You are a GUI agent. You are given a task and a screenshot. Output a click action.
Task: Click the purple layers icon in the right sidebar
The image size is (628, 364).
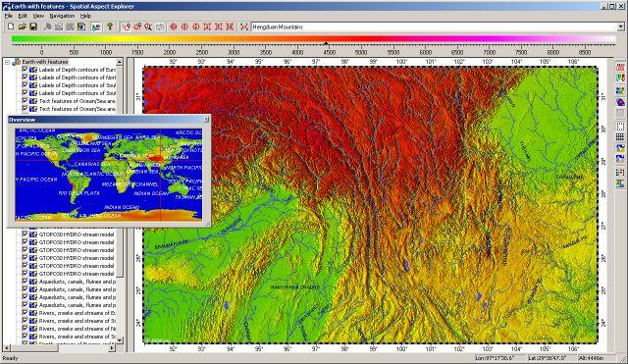point(620,102)
